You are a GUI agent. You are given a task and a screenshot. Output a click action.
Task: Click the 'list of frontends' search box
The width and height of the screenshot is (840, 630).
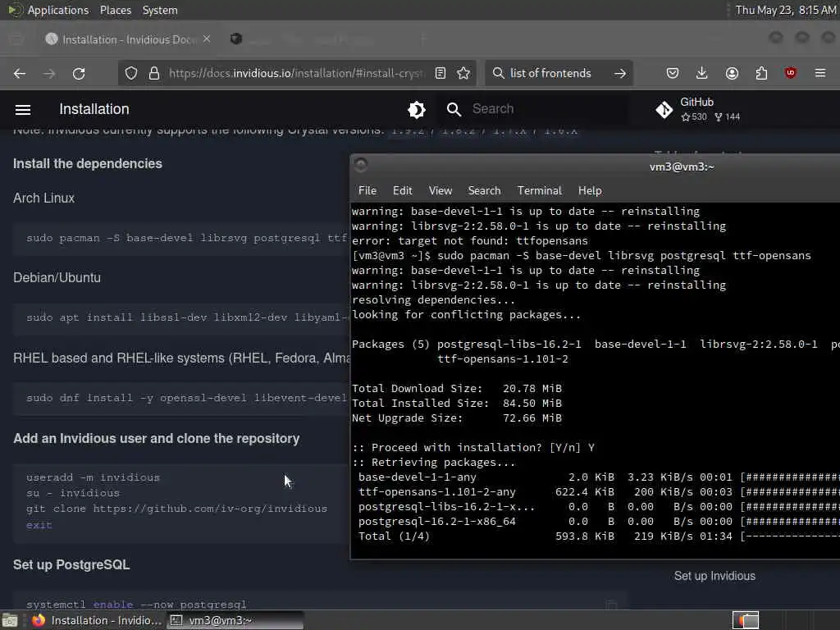[x=550, y=73]
